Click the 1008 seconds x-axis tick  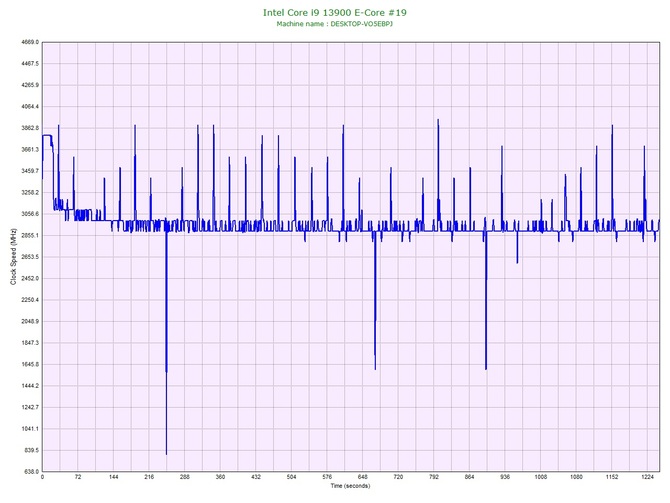541,477
